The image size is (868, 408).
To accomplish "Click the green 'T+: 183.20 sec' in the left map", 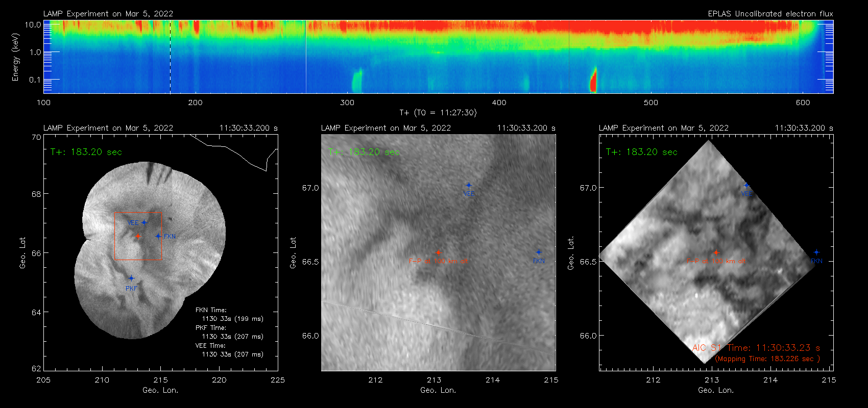I will click(x=86, y=152).
